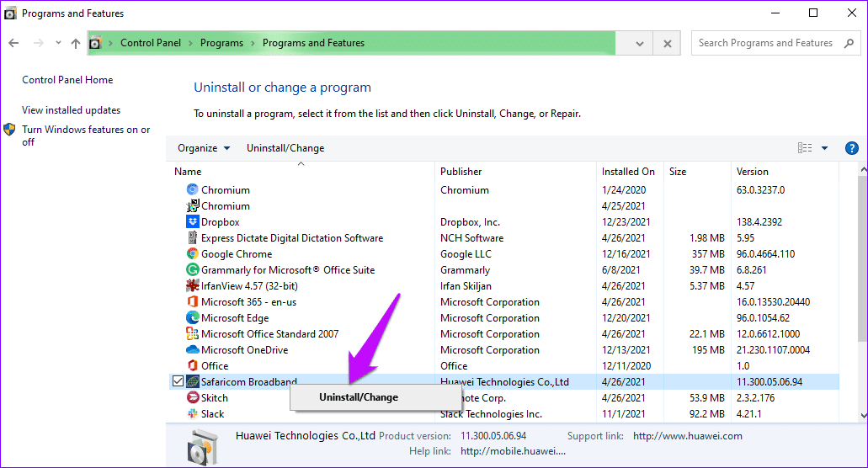This screenshot has width=868, height=468.
Task: Expand the chevron after Control Panel breadcrumb
Action: click(190, 43)
